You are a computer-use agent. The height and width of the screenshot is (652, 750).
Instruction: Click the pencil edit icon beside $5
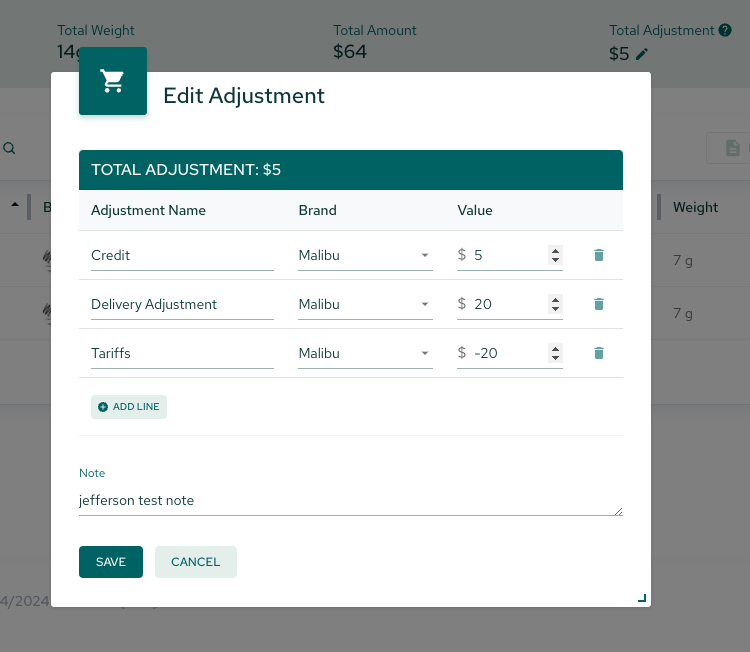[x=642, y=54]
